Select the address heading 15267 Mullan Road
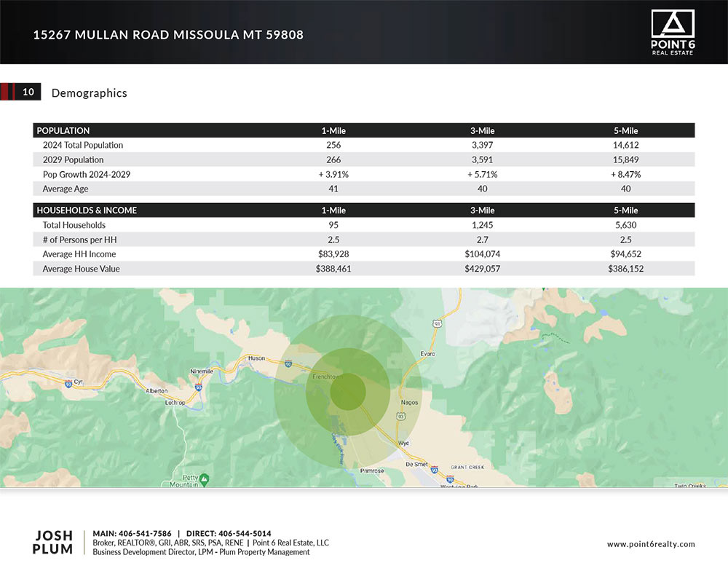The width and height of the screenshot is (728, 563). coord(168,35)
